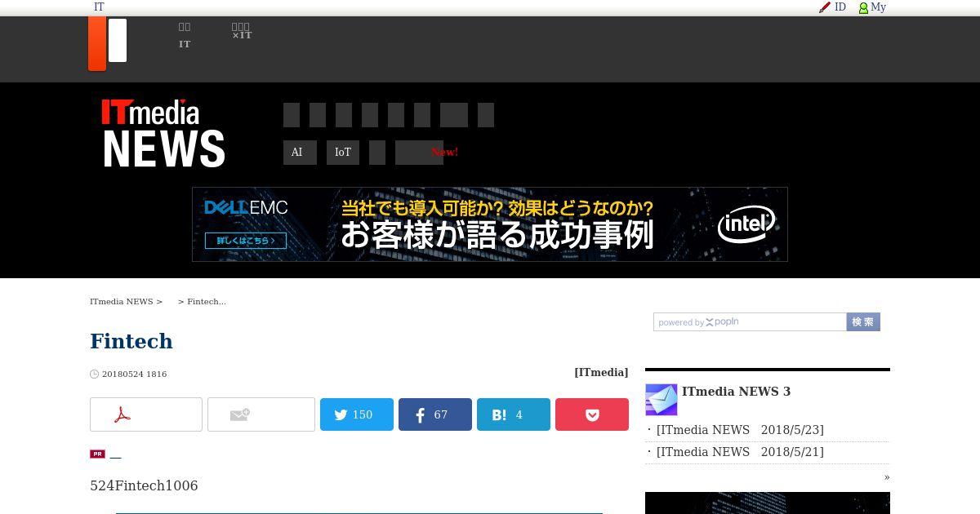The image size is (980, 514).
Task: Click the Fintech... breadcrumb link
Action: 207,302
